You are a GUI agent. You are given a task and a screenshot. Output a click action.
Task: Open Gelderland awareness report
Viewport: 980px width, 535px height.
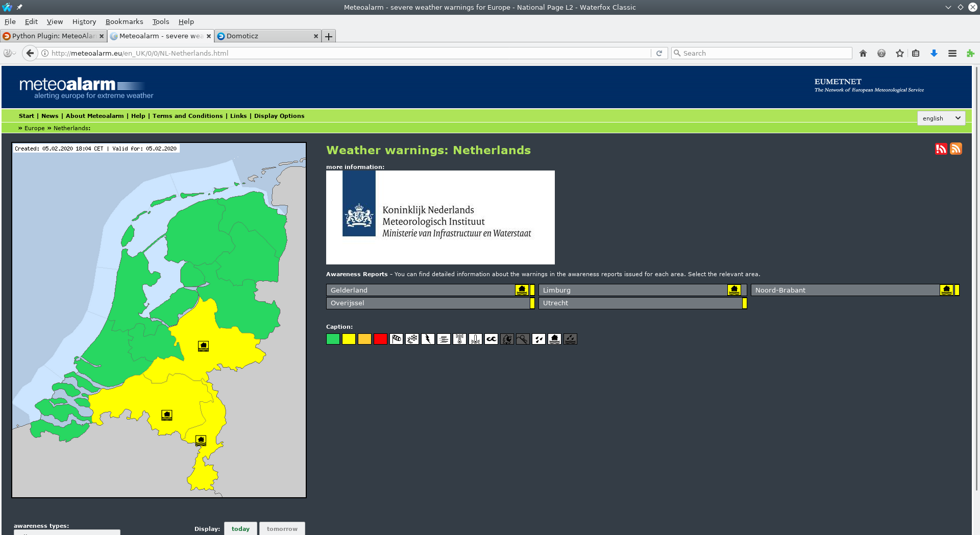point(430,290)
